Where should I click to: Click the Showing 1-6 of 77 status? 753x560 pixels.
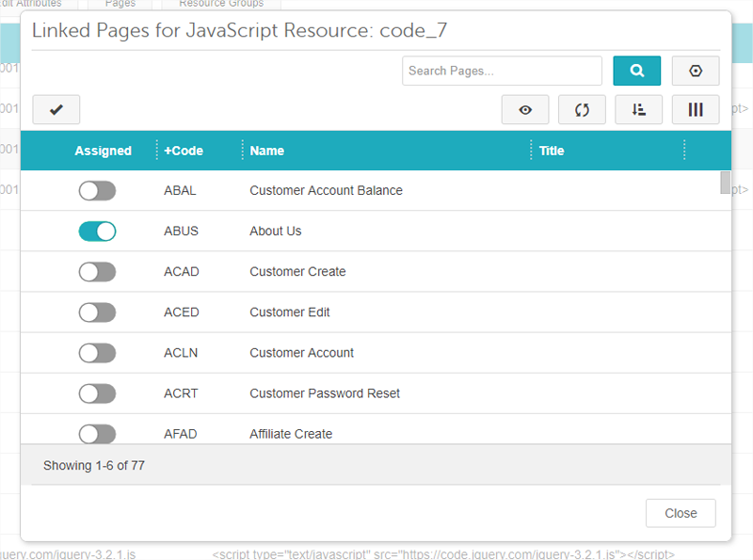[94, 465]
